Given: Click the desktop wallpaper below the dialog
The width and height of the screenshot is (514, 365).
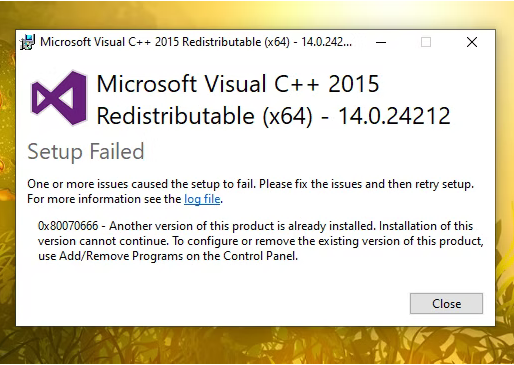Looking at the screenshot, I should pos(257,345).
